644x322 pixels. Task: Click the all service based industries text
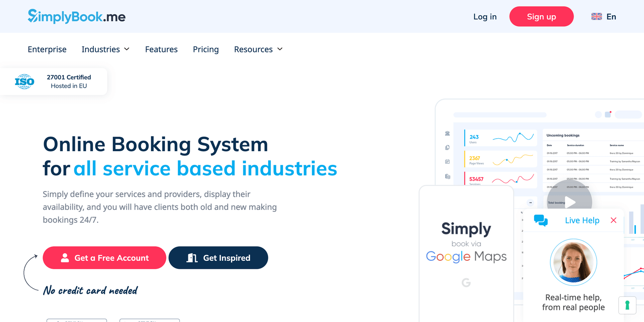tap(205, 168)
